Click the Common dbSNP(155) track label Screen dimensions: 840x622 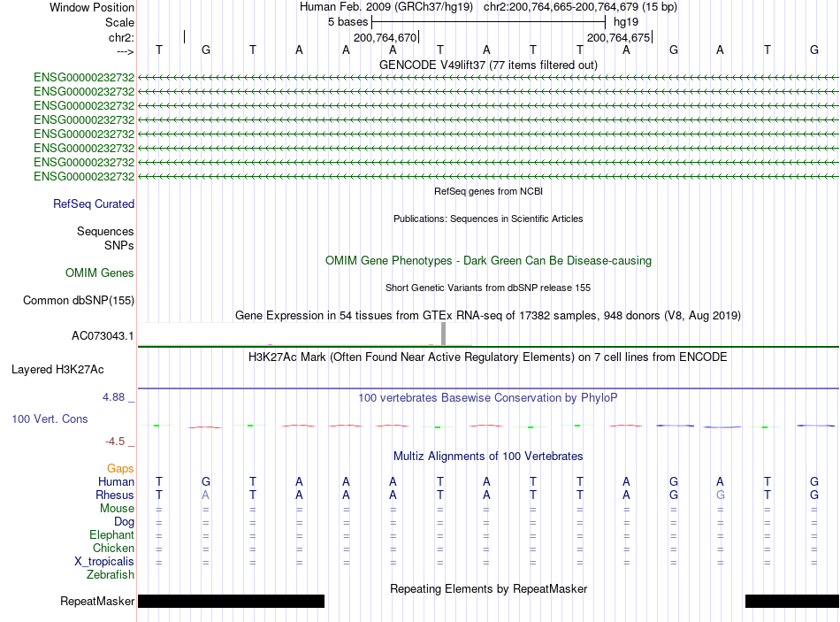pyautogui.click(x=78, y=300)
